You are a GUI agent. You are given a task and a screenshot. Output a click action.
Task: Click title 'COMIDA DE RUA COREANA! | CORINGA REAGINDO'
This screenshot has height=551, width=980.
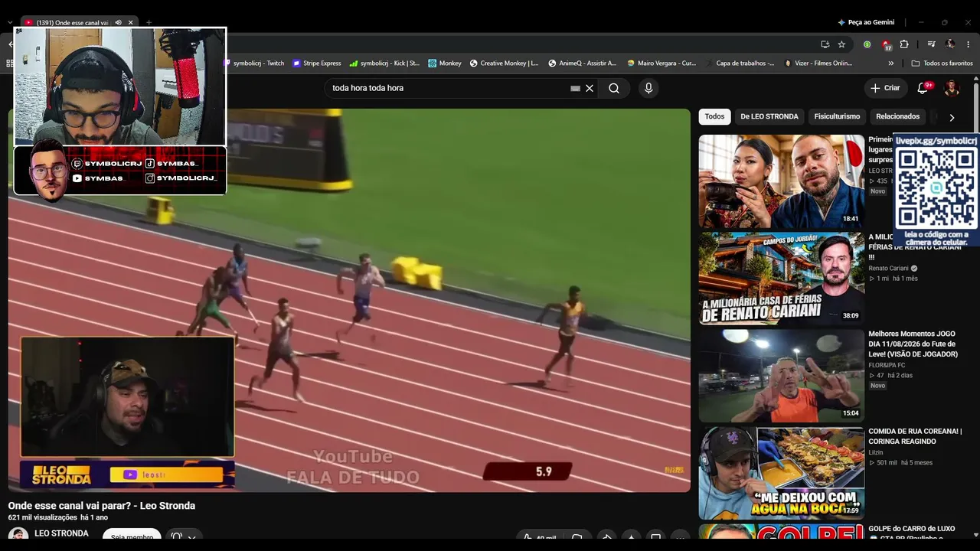click(915, 436)
